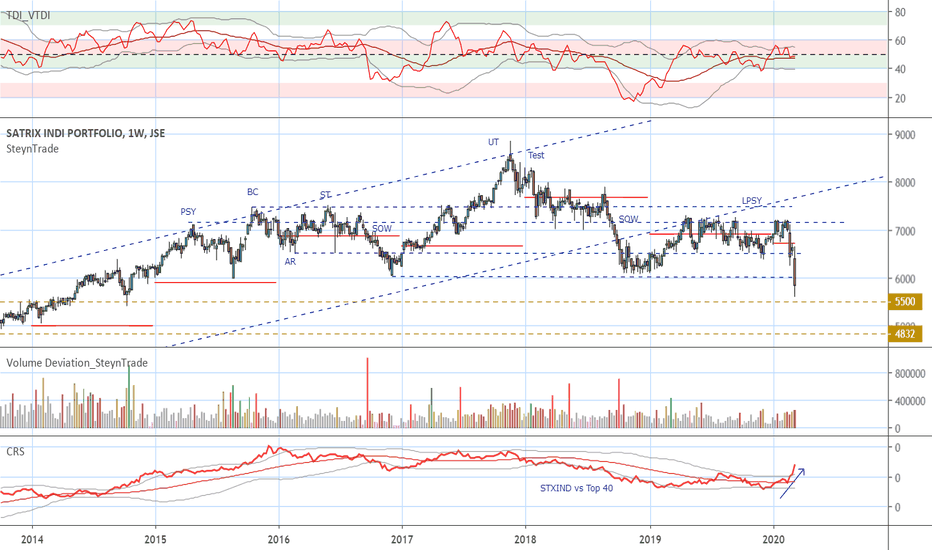The width and height of the screenshot is (932, 550).
Task: Click the 5500 price level tag
Action: tap(905, 301)
